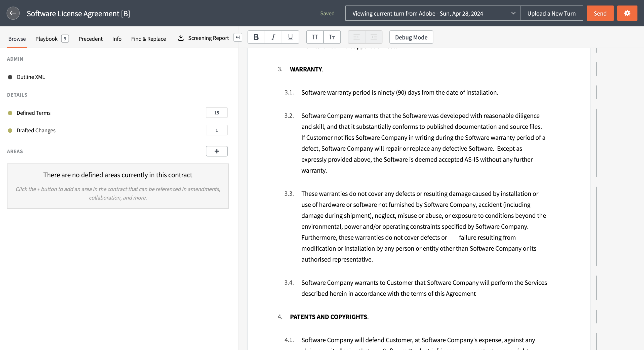Image resolution: width=644 pixels, height=350 pixels.
Task: Toggle Debug Mode
Action: (x=411, y=37)
